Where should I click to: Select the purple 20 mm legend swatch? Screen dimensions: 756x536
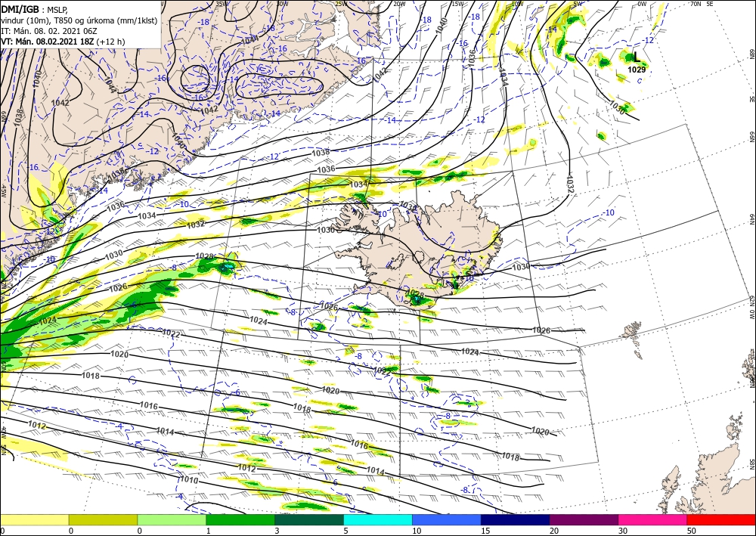(584, 519)
